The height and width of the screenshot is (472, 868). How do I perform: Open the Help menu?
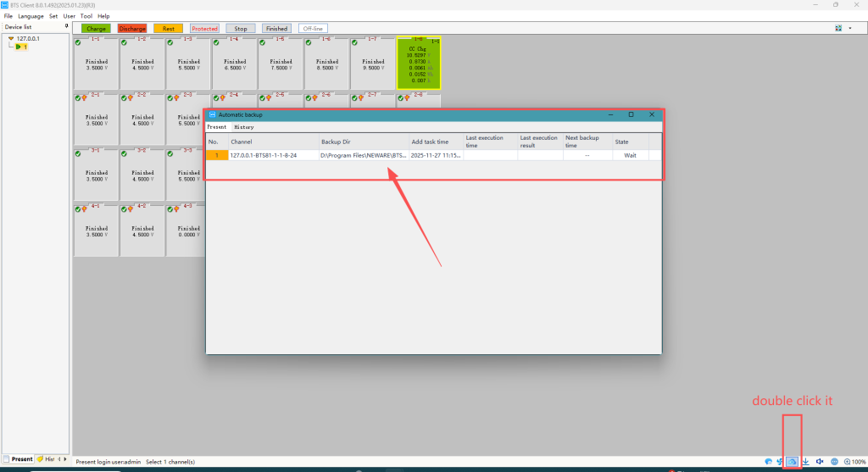(x=103, y=16)
